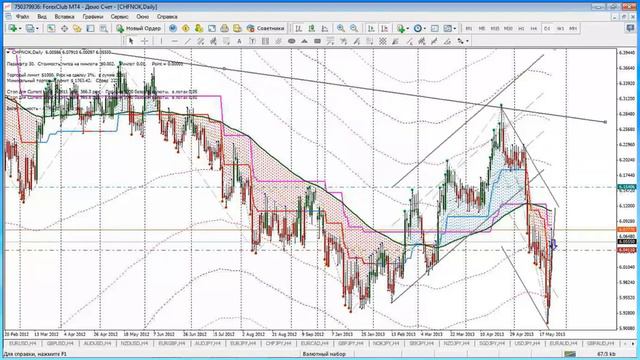Switch to line chart icon
The image size is (640, 360).
pos(325,28)
